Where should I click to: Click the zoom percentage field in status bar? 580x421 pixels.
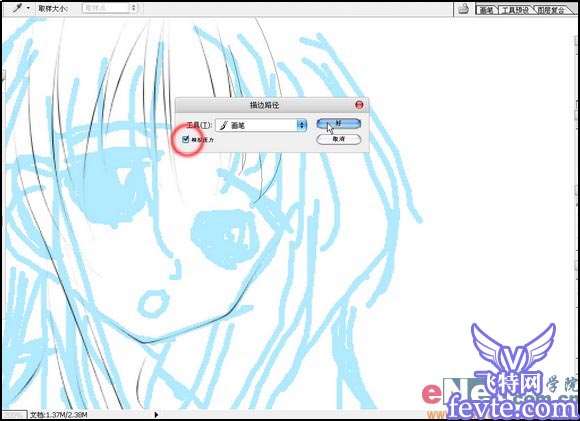coord(14,414)
